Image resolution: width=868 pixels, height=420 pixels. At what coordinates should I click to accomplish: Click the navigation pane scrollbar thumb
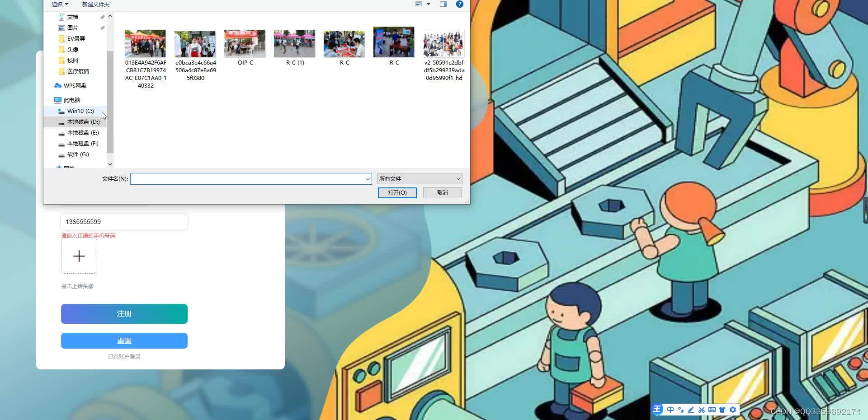coord(110,101)
